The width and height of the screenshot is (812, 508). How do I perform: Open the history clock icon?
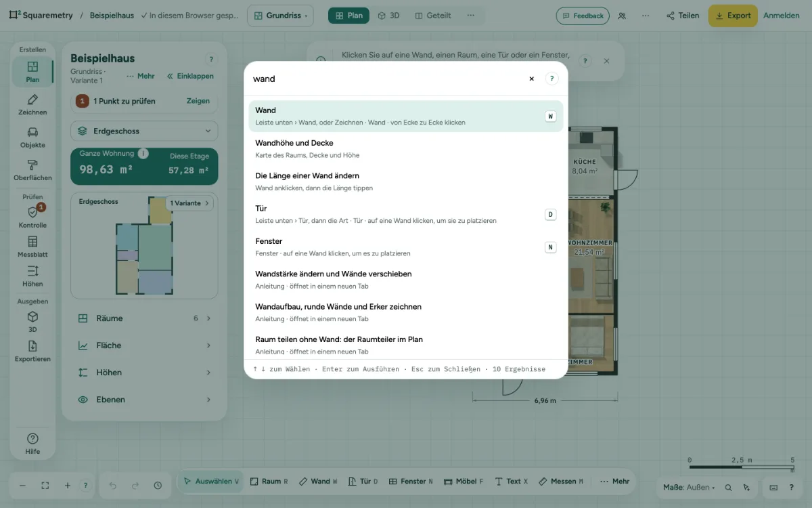[x=158, y=486]
